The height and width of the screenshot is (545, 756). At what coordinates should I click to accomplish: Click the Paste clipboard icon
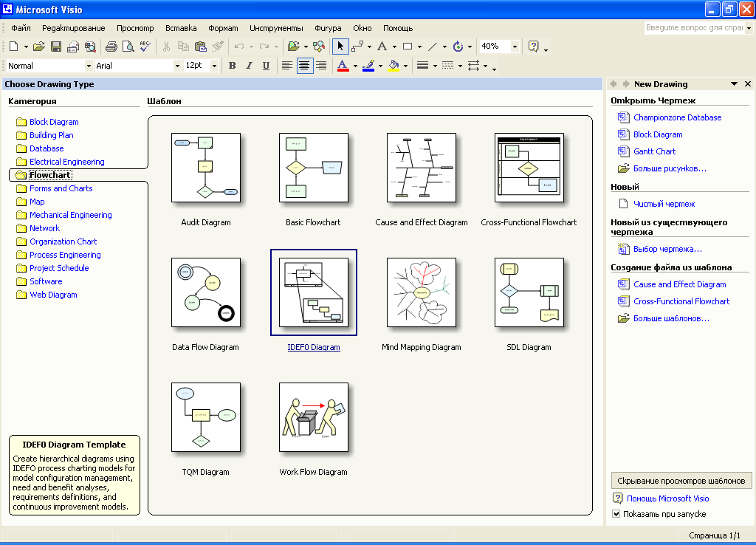201,47
